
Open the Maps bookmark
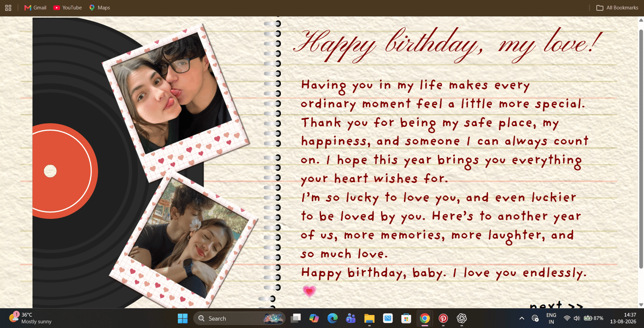point(100,8)
